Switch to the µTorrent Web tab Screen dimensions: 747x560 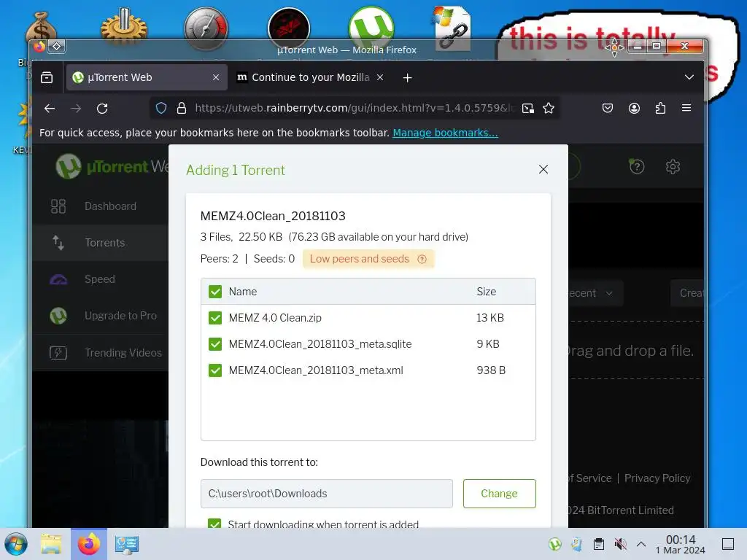(x=145, y=77)
